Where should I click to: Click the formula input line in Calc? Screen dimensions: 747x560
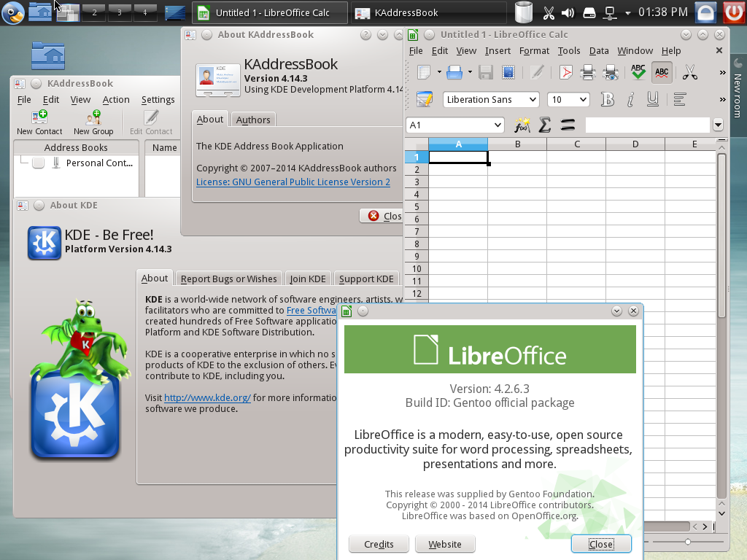pyautogui.click(x=647, y=125)
